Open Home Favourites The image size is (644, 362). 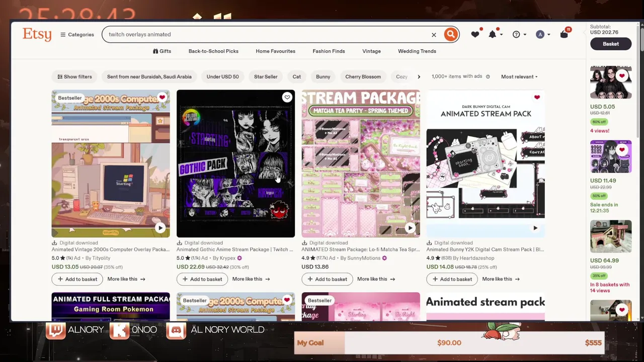pyautogui.click(x=275, y=51)
